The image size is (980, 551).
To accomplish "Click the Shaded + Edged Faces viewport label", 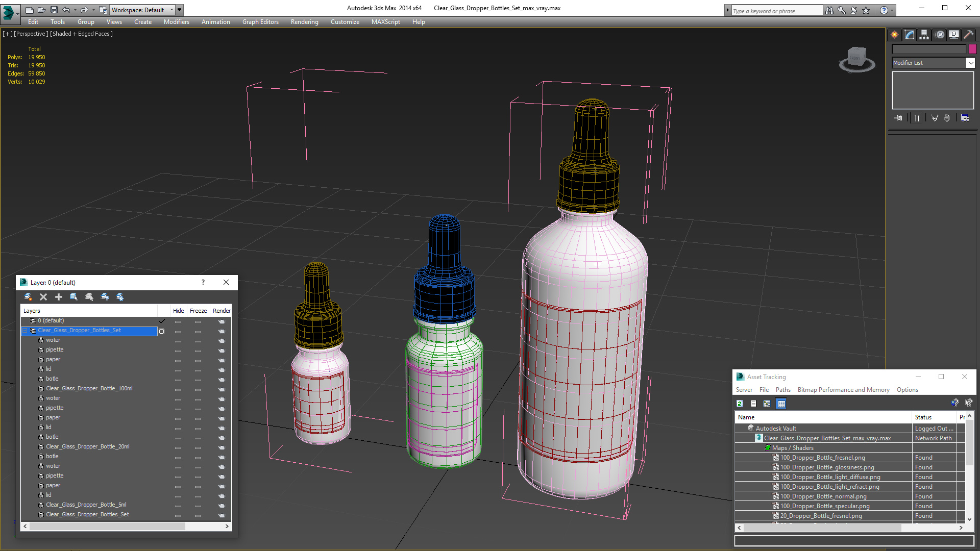I will pos(82,34).
